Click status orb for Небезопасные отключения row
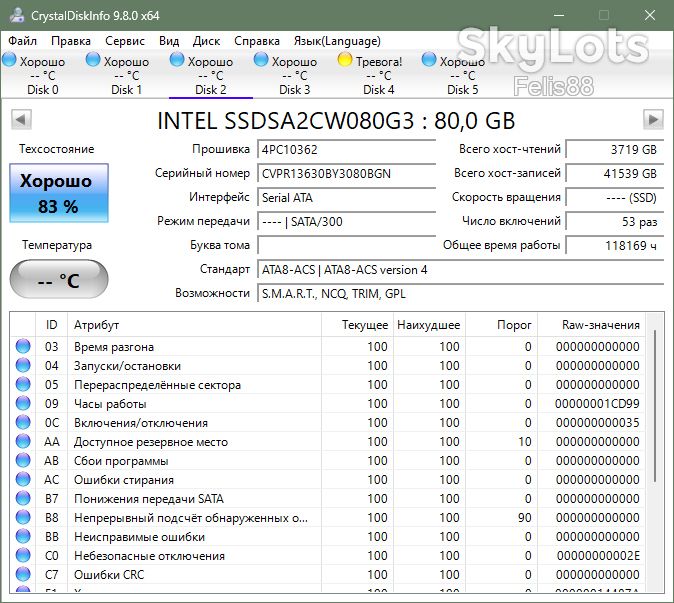 23,555
